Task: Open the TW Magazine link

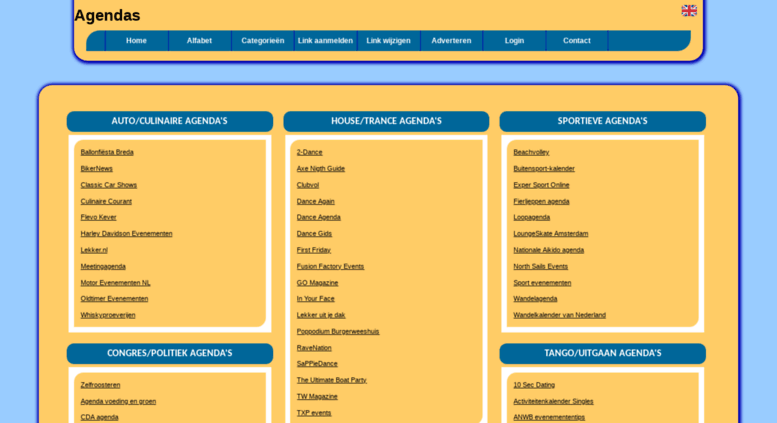Action: click(x=317, y=396)
